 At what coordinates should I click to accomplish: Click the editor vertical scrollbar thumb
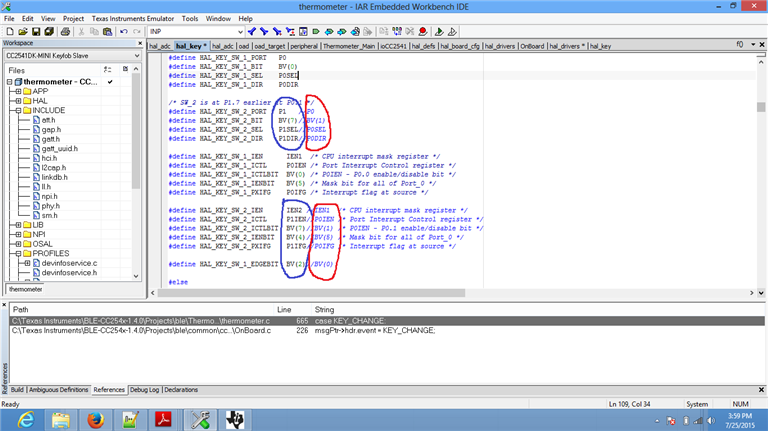point(761,107)
